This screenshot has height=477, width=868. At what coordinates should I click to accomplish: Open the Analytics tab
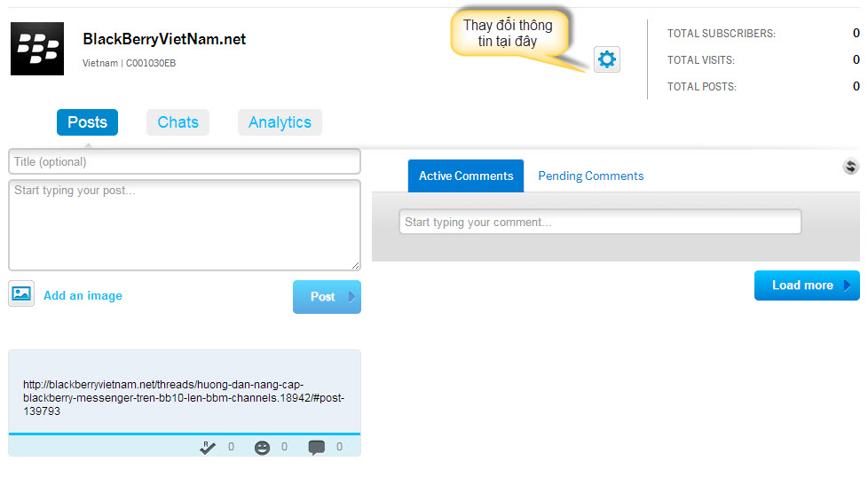280,122
